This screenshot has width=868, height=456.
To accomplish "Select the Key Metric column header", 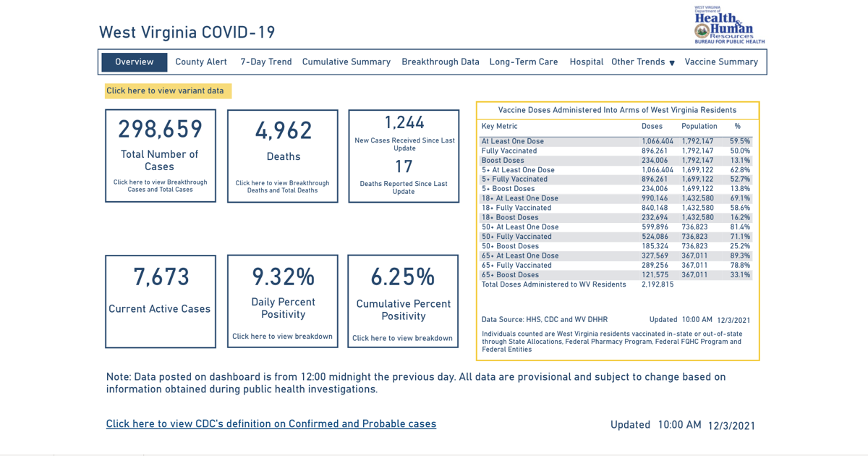I will 499,127.
